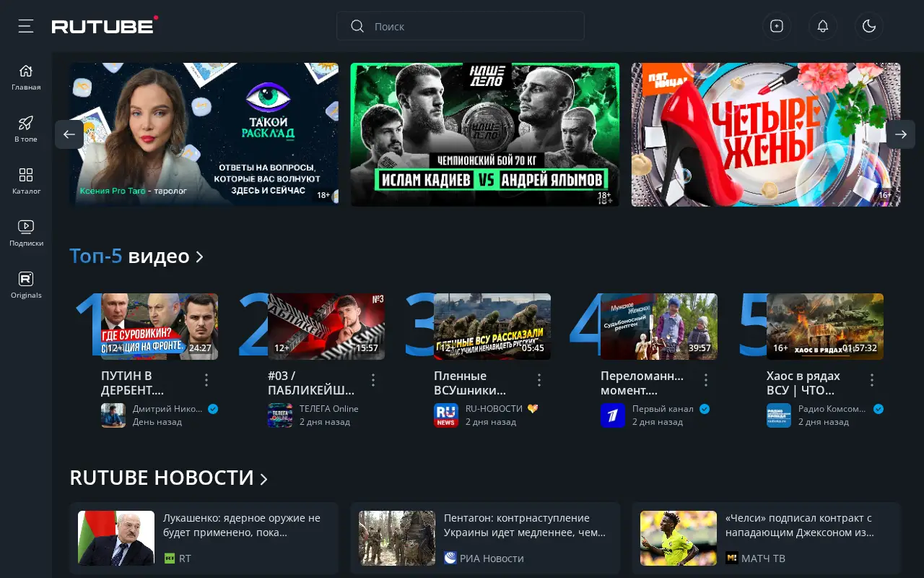Open options for Хаос в рядах ВСУ video
The height and width of the screenshot is (578, 924).
coord(872,380)
